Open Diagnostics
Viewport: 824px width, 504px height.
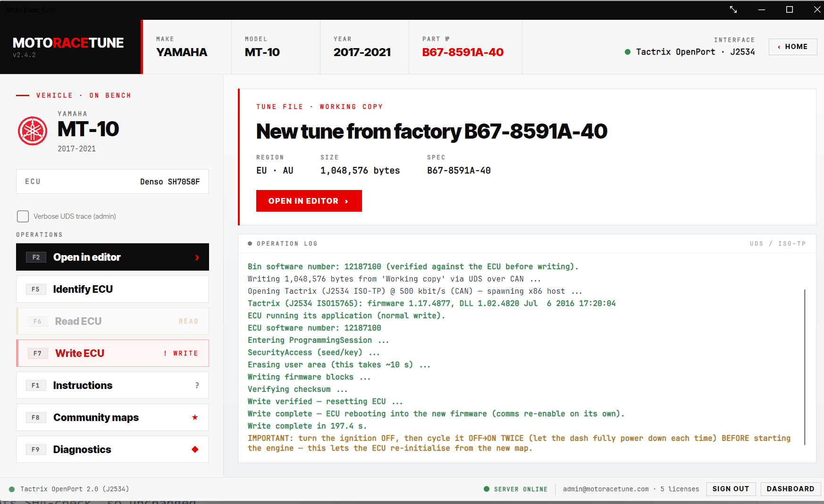click(x=112, y=449)
